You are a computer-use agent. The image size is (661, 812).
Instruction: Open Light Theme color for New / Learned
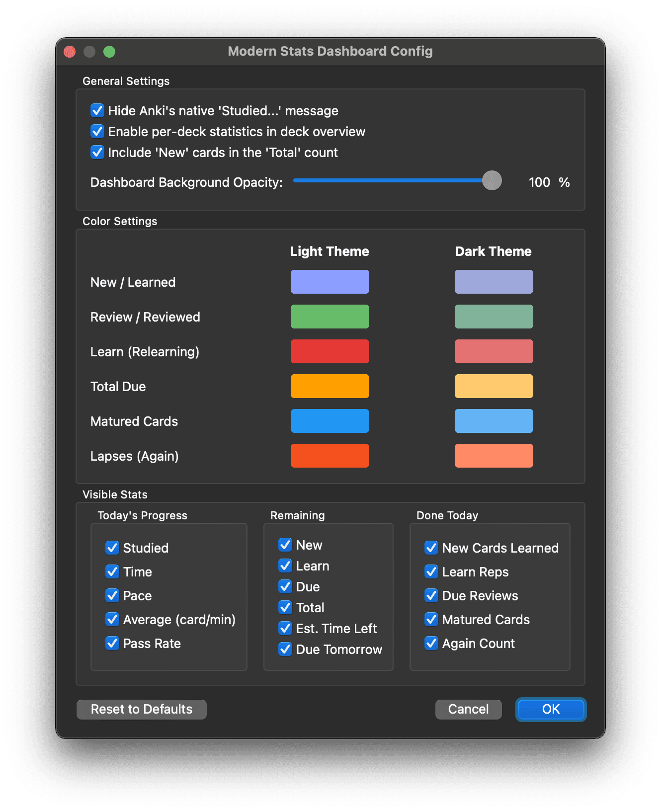(330, 282)
